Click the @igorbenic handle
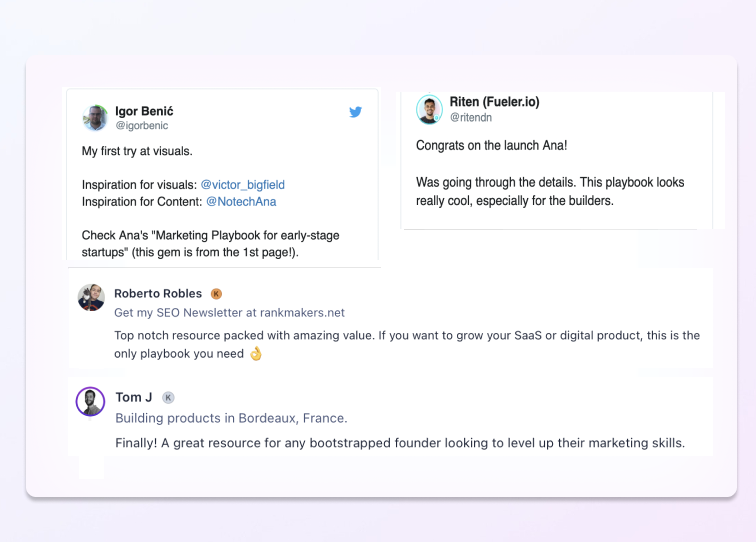Screen dimensions: 756x542 point(142,126)
